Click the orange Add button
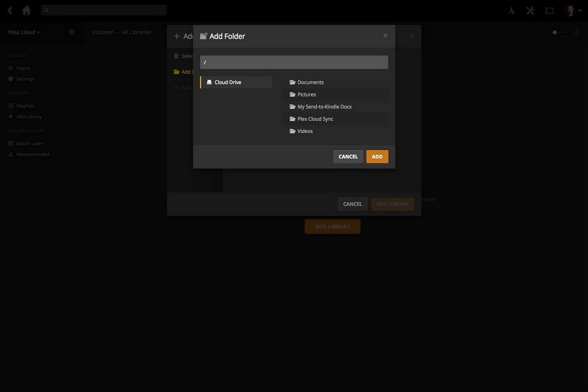This screenshot has width=588, height=392. 377,157
